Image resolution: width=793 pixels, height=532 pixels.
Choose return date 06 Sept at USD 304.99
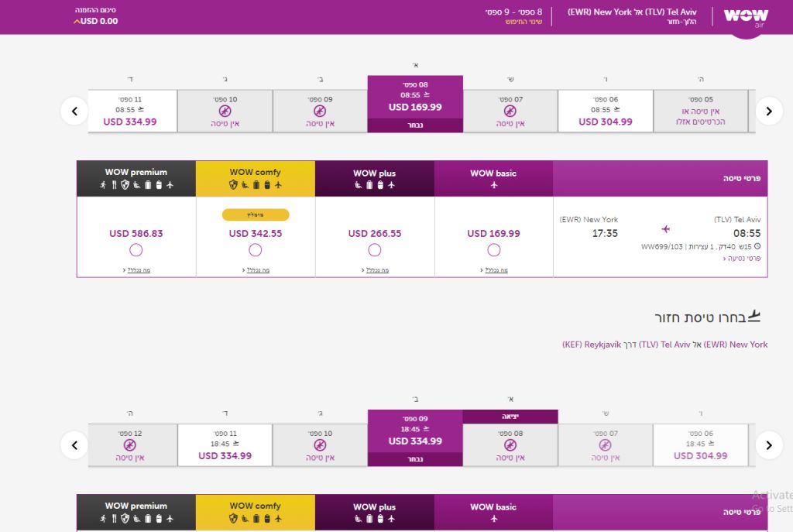700,445
